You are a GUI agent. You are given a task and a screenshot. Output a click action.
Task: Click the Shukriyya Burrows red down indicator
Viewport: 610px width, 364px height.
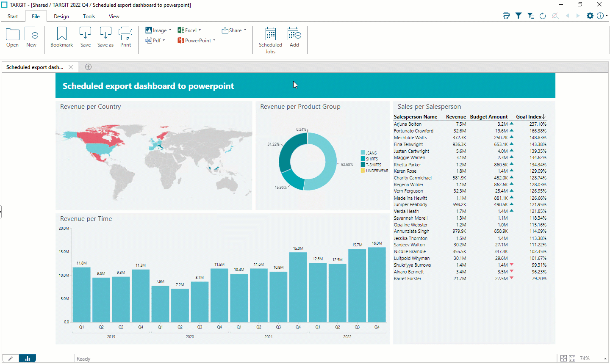(512, 265)
